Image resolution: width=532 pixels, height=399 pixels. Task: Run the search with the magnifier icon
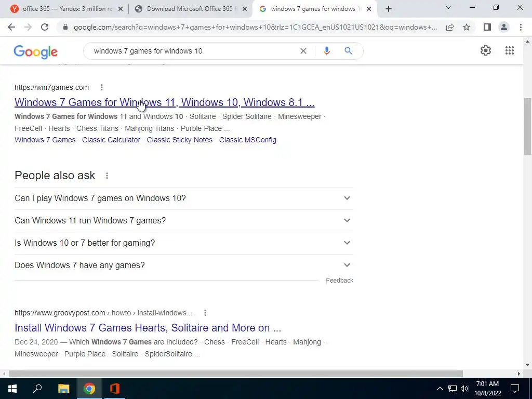pos(348,51)
